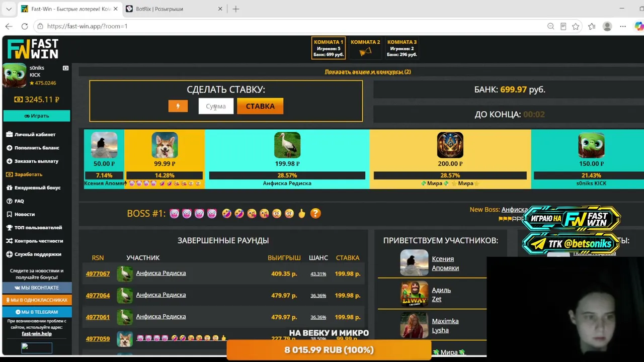The image size is (644, 362).
Task: Click the Мы в Одноклассниках button
Action: [x=37, y=300]
